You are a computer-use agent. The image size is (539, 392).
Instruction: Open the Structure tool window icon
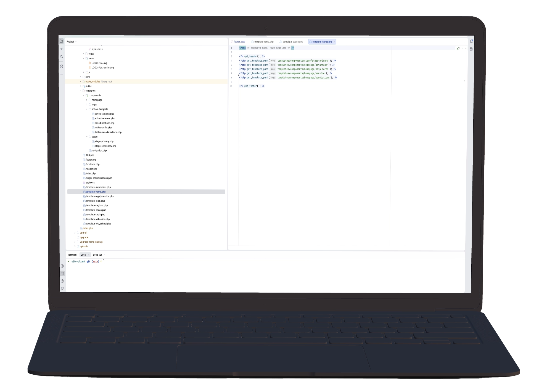point(61,66)
